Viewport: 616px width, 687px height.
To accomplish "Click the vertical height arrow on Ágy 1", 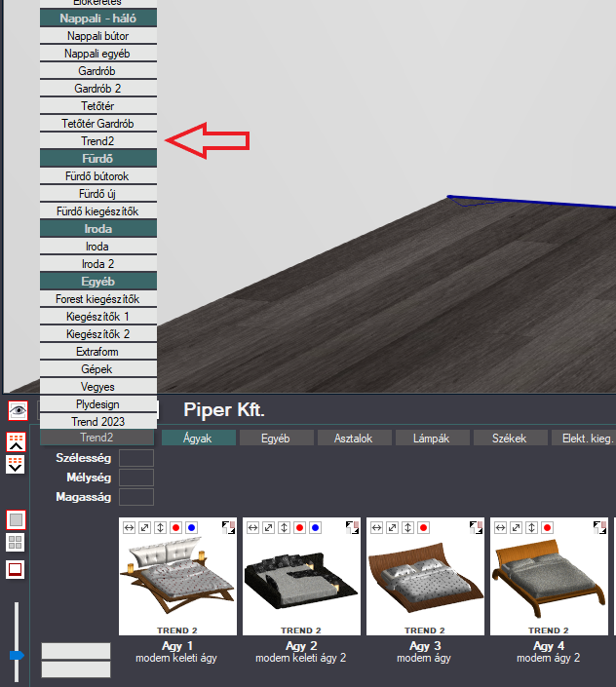I will pyautogui.click(x=161, y=527).
